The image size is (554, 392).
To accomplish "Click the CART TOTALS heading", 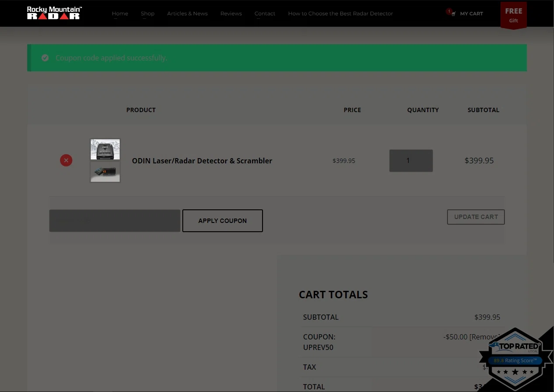I will point(334,295).
